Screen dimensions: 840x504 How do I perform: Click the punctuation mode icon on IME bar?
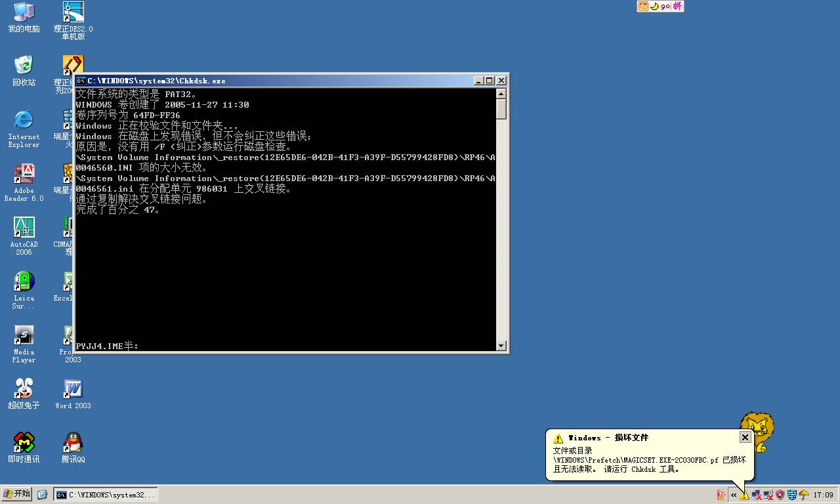click(x=665, y=6)
